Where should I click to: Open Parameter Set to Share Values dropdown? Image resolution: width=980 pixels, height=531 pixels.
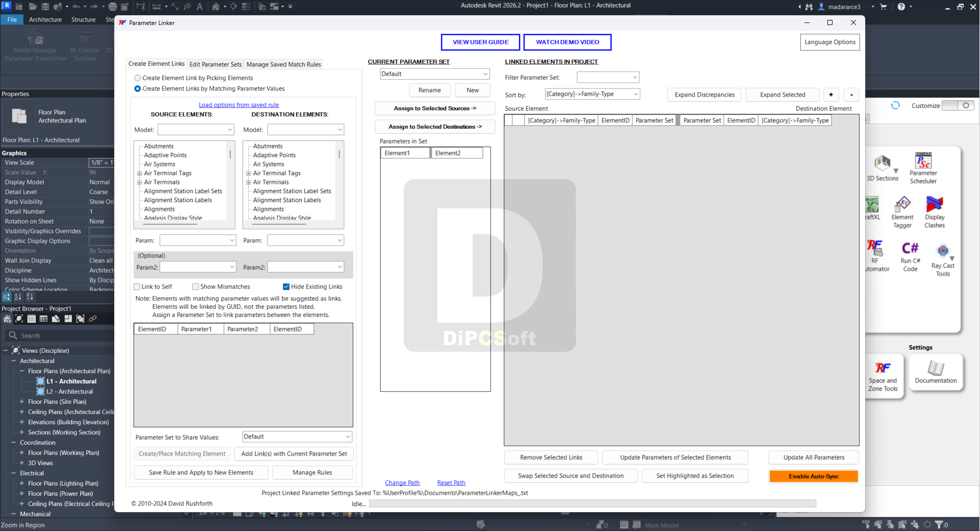pyautogui.click(x=297, y=437)
